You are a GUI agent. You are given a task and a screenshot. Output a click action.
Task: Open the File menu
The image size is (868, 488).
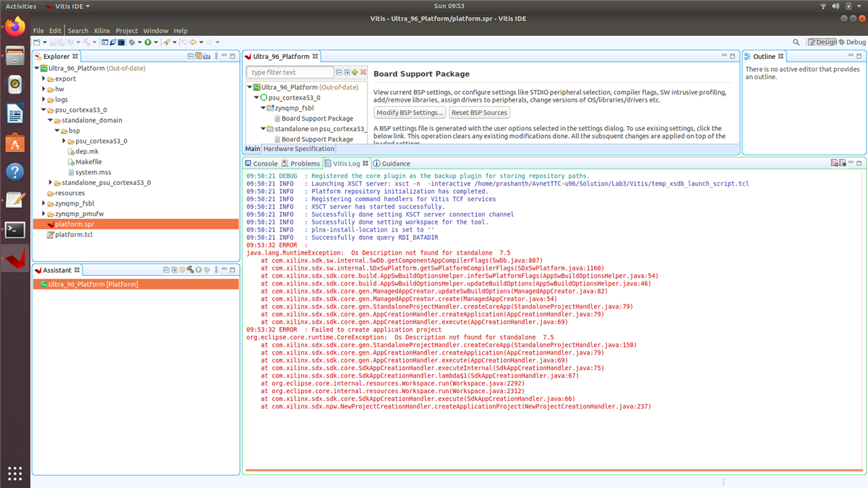click(38, 30)
